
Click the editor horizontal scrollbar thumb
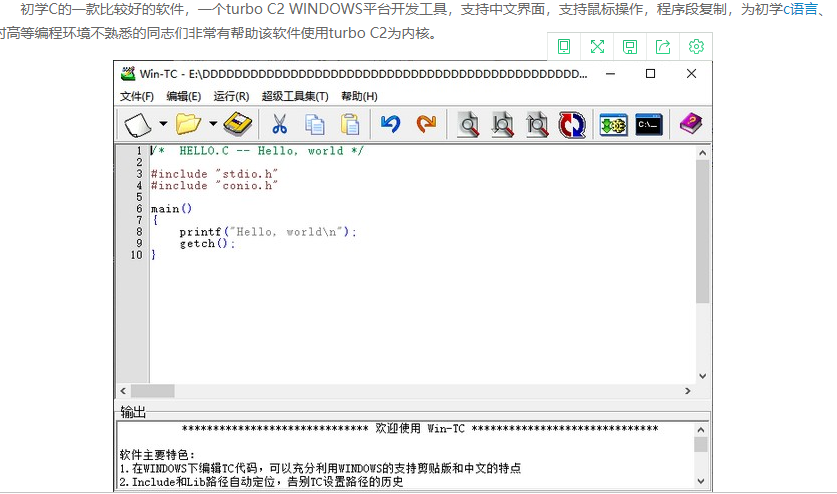[153, 391]
